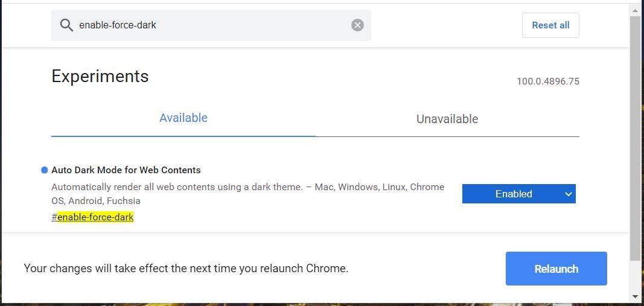The width and height of the screenshot is (644, 306).
Task: Switch to the Unavailable tab
Action: tap(447, 119)
